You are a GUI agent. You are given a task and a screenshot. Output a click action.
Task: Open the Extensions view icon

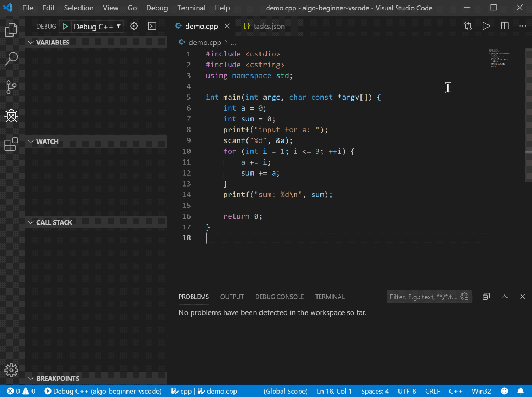coord(11,144)
